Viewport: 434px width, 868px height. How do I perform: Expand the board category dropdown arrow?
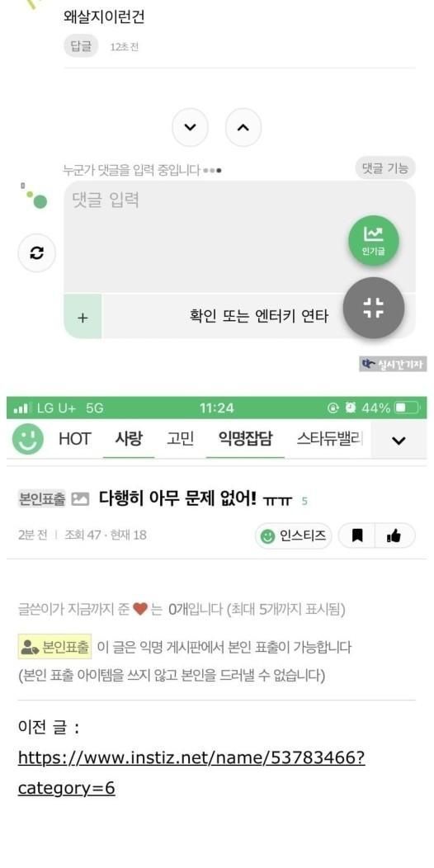tap(399, 440)
